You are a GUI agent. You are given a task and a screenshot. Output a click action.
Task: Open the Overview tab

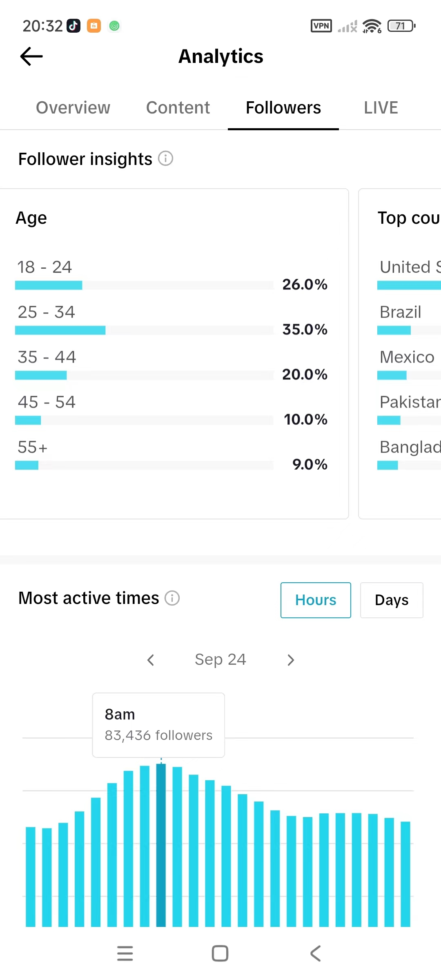(73, 108)
